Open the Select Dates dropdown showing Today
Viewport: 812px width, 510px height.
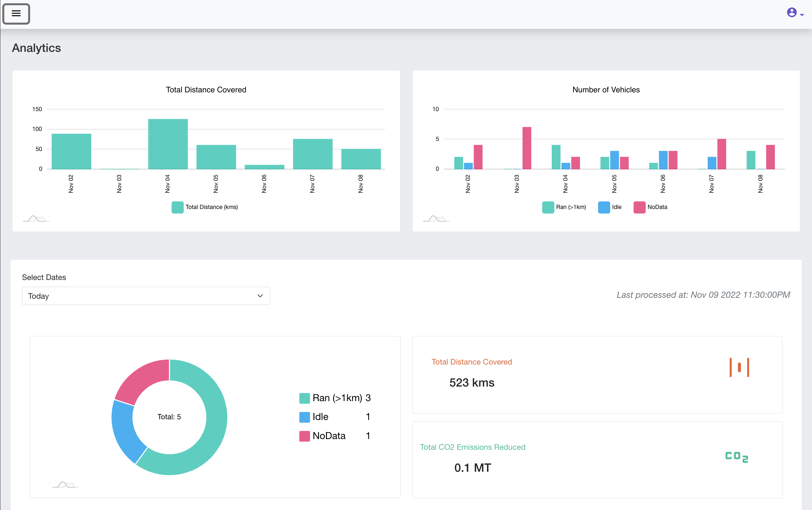click(x=146, y=296)
